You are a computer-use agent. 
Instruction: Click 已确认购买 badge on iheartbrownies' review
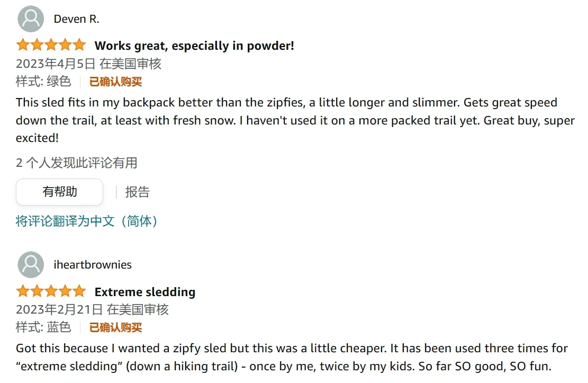pyautogui.click(x=115, y=327)
